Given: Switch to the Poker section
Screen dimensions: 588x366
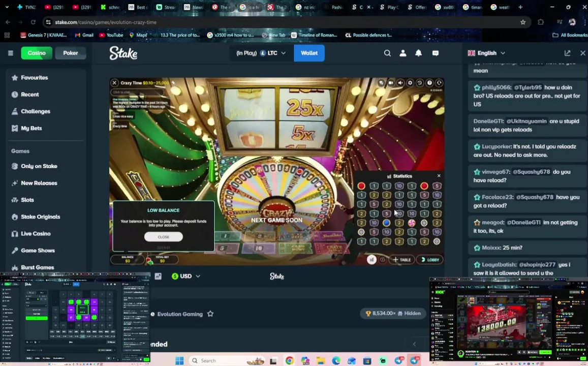Looking at the screenshot, I should (x=71, y=53).
